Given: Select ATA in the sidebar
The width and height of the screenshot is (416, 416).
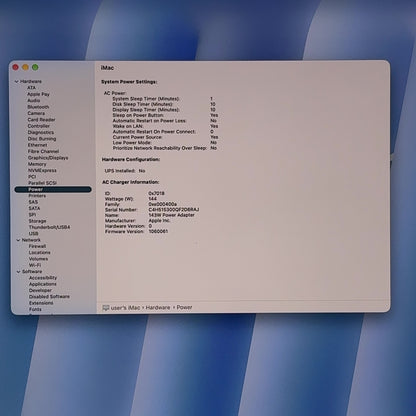Looking at the screenshot, I should (31, 88).
